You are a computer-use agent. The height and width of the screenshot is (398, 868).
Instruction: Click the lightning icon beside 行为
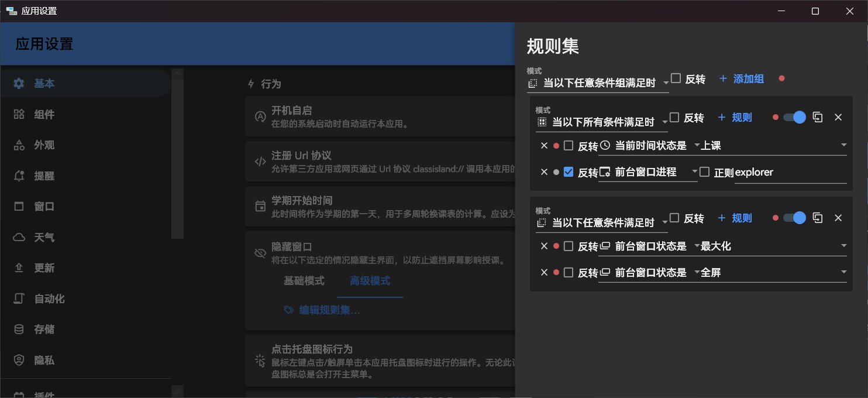252,84
